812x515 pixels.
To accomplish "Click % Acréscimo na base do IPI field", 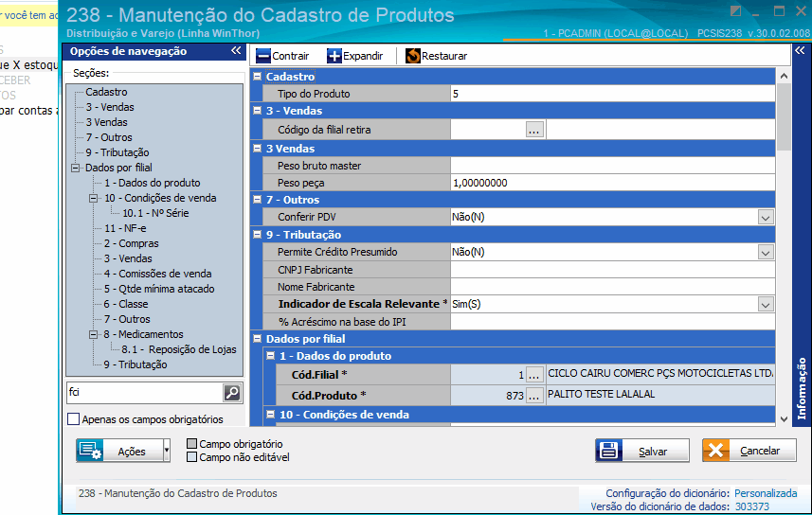I will coord(613,322).
